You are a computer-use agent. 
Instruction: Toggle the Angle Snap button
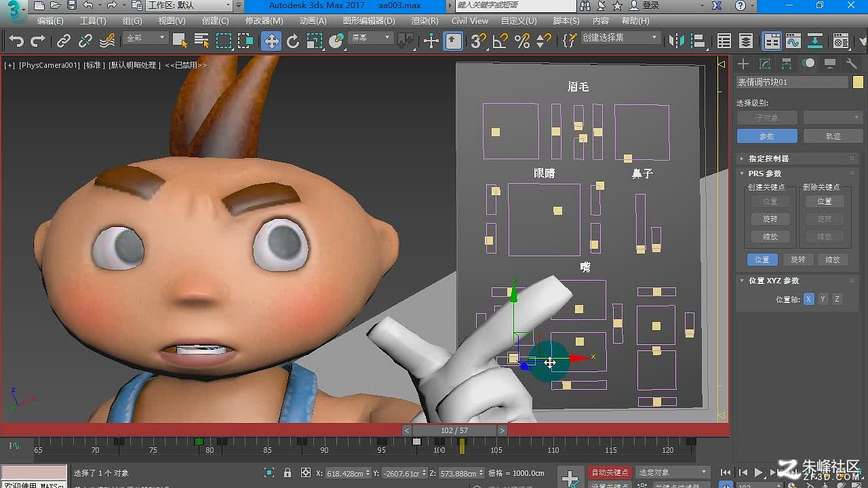coord(500,41)
